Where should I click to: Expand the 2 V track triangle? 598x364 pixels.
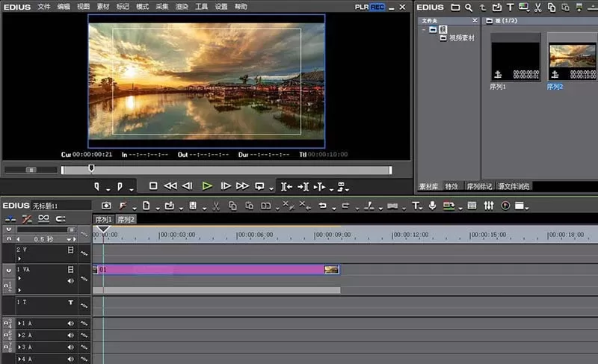coord(19,259)
